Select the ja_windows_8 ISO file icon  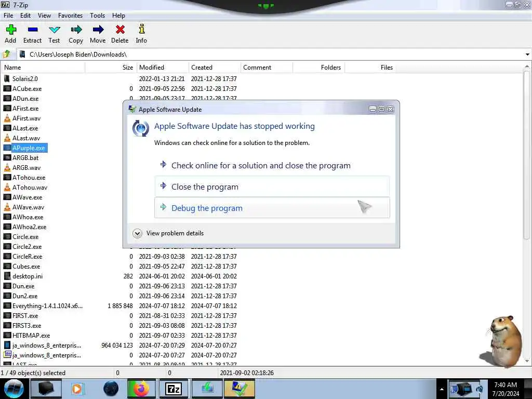coord(7,355)
